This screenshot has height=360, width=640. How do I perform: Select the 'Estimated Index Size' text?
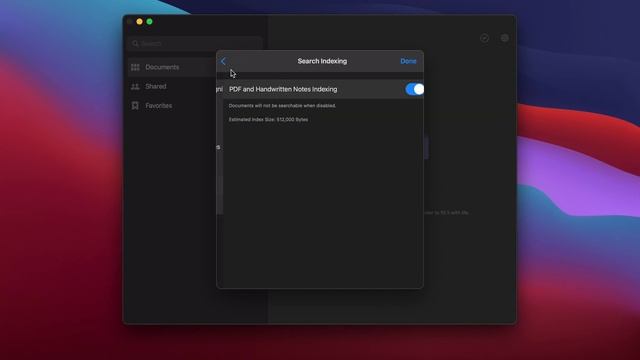(268, 120)
